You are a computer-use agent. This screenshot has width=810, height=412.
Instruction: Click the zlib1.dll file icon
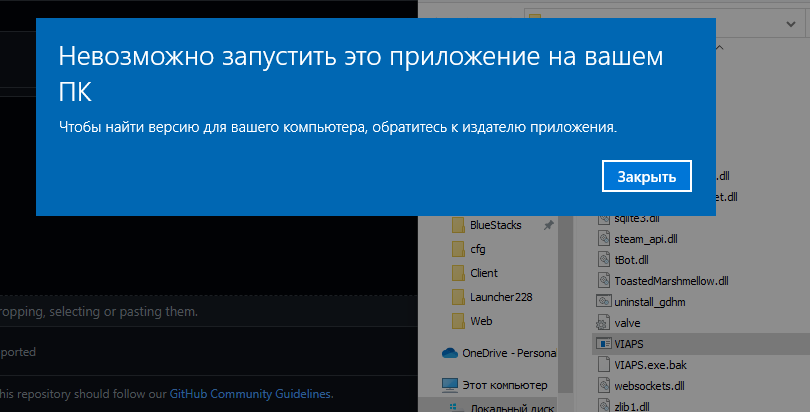(604, 405)
